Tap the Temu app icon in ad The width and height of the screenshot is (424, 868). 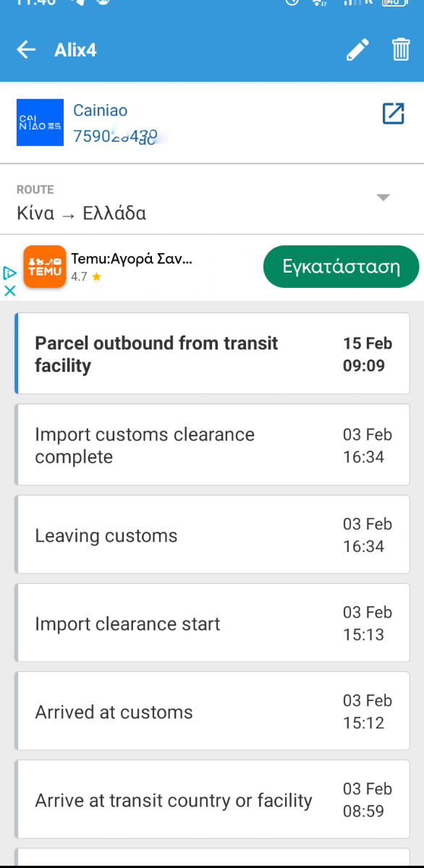45,267
